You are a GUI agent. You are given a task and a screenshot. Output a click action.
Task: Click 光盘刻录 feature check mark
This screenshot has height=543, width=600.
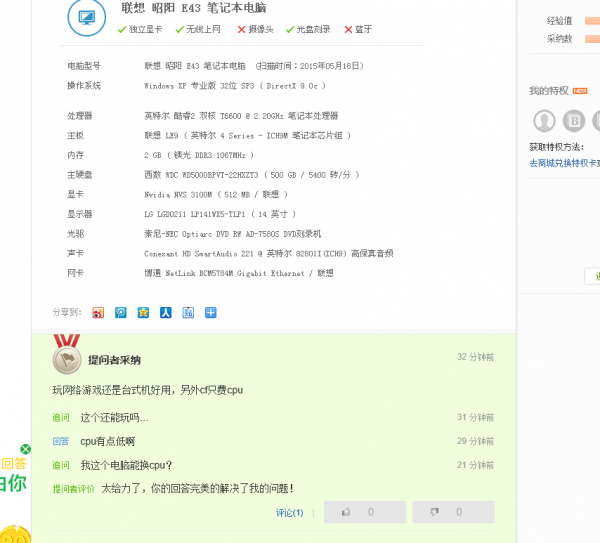[x=290, y=29]
